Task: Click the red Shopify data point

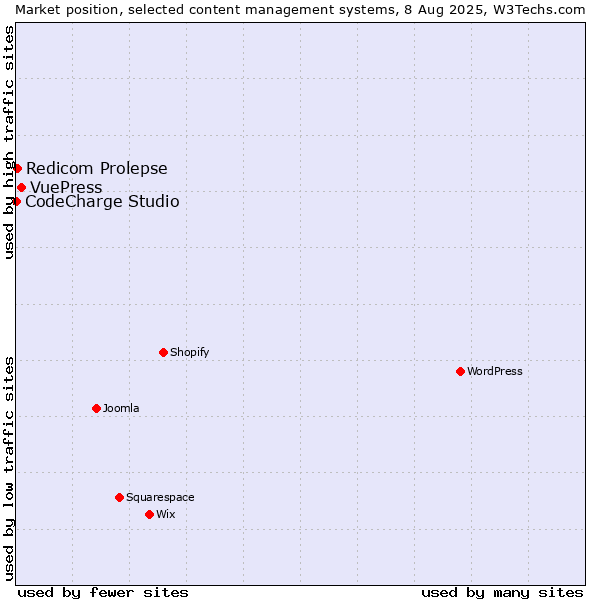Action: coord(163,352)
